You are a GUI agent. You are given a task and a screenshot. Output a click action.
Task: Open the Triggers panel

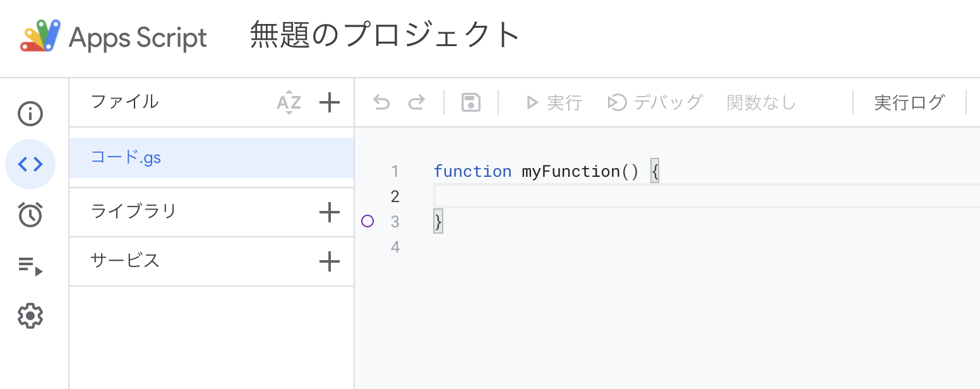tap(30, 215)
